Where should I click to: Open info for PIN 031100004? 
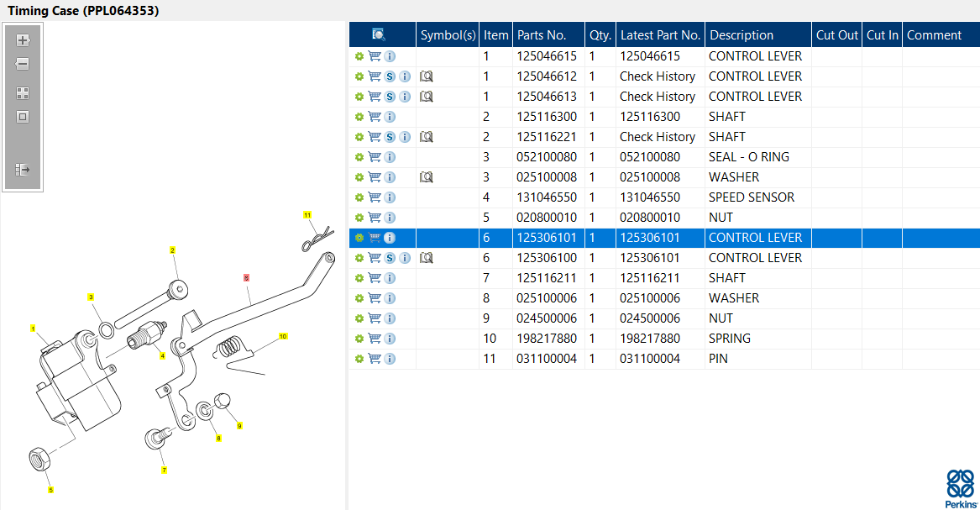390,359
